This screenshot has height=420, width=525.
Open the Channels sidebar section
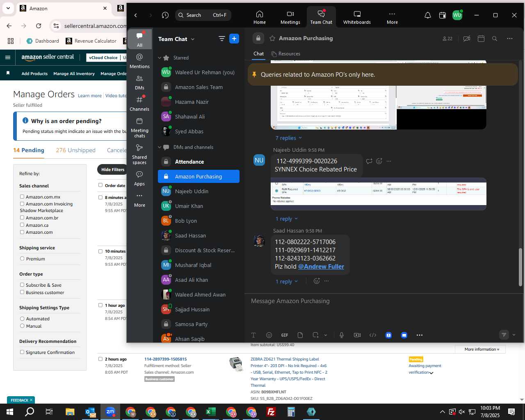click(139, 103)
